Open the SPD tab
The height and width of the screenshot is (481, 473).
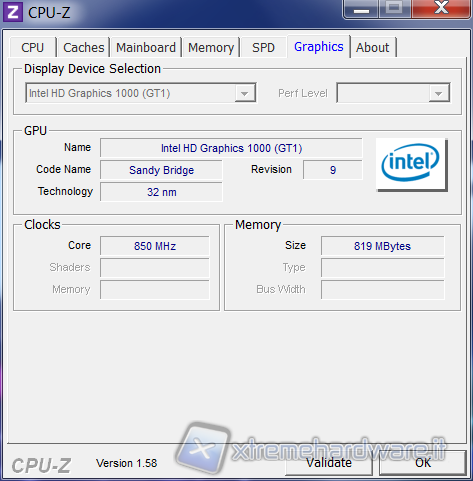pos(263,48)
